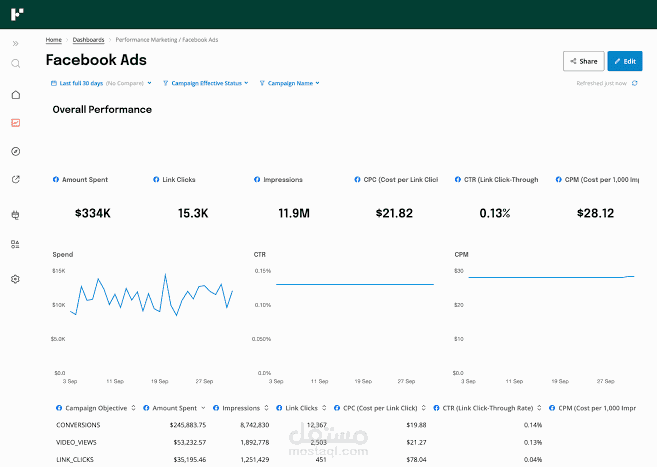Click the Facebook icon beside CPM metric title

pos(559,179)
